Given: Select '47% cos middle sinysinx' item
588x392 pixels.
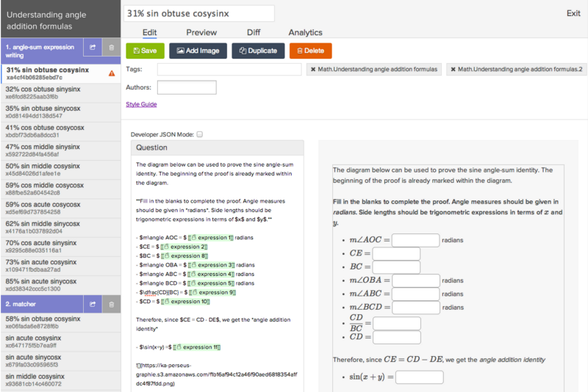Looking at the screenshot, I should (x=61, y=150).
